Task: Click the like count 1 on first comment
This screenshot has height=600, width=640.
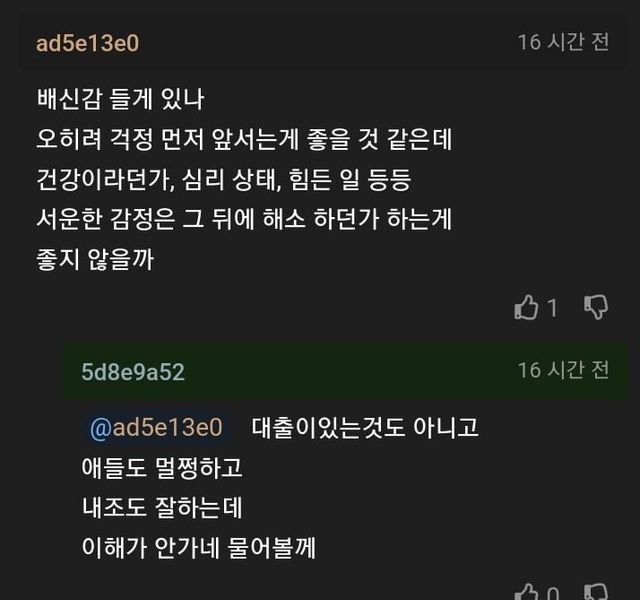Action: [x=552, y=309]
